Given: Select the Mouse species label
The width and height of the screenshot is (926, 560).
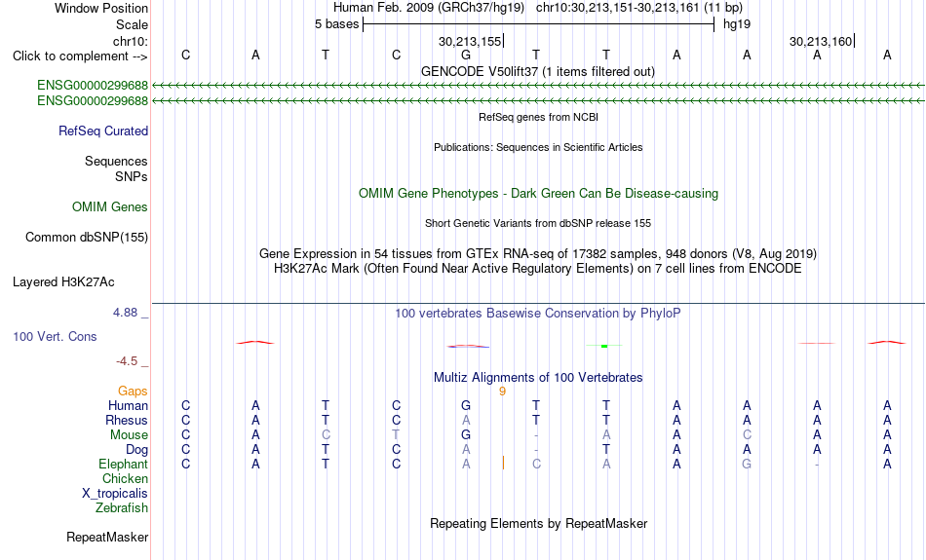Looking at the screenshot, I should pyautogui.click(x=129, y=435).
